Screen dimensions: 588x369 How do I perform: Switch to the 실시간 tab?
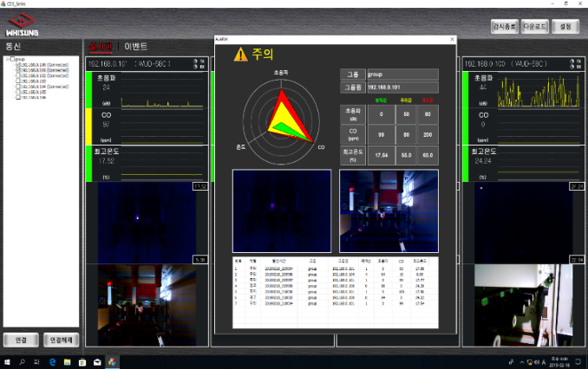101,46
